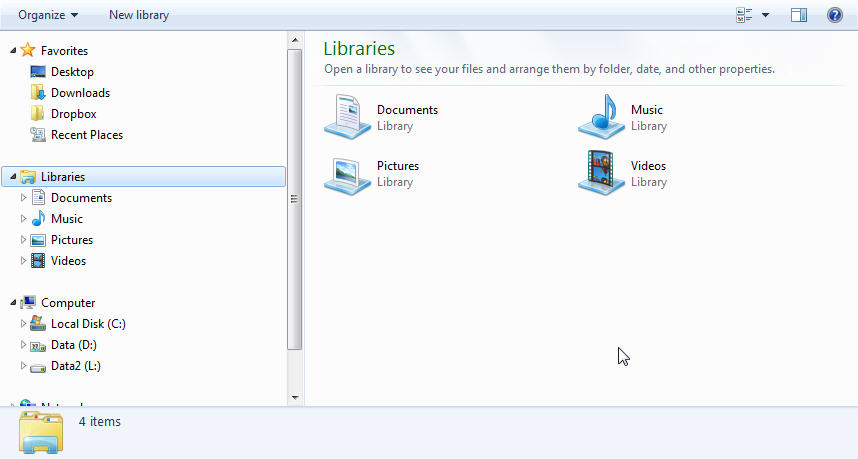Click the navigation pane scroll down arrow

tap(295, 397)
